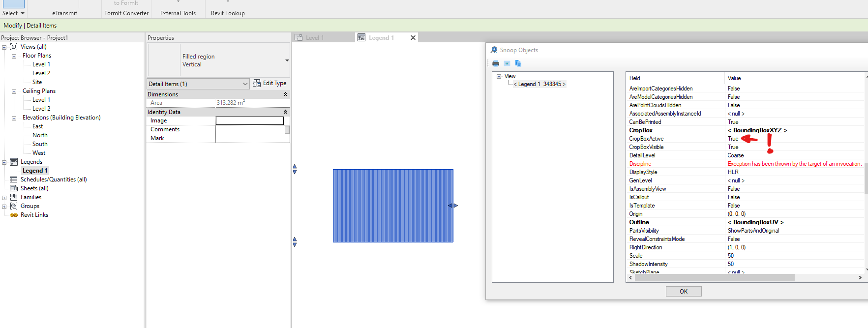The width and height of the screenshot is (868, 328).
Task: Open the Select dropdown in the ribbon
Action: 13,13
